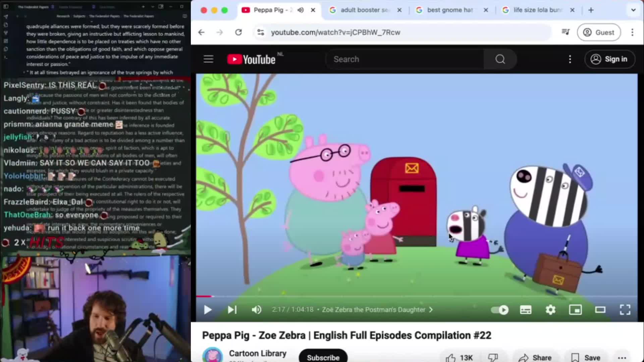Click the video progress bar
The image size is (644, 362).
coord(369,296)
